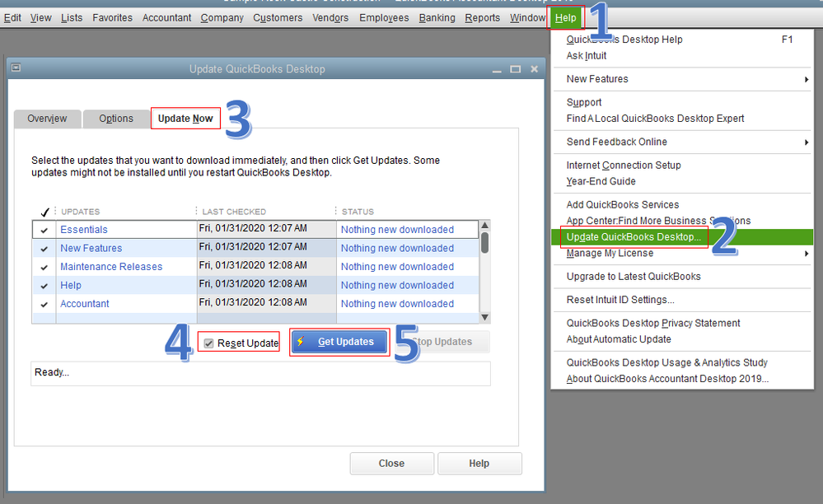
Task: Open the Employees menu
Action: pyautogui.click(x=384, y=18)
